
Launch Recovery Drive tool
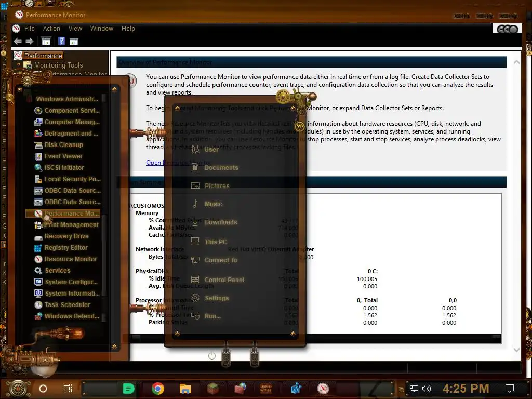coord(62,236)
